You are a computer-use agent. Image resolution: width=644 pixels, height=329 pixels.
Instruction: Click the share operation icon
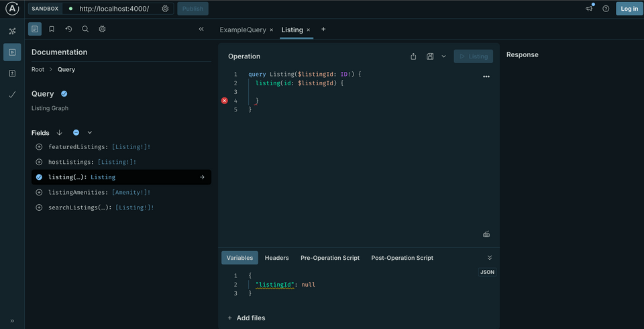[x=414, y=56]
